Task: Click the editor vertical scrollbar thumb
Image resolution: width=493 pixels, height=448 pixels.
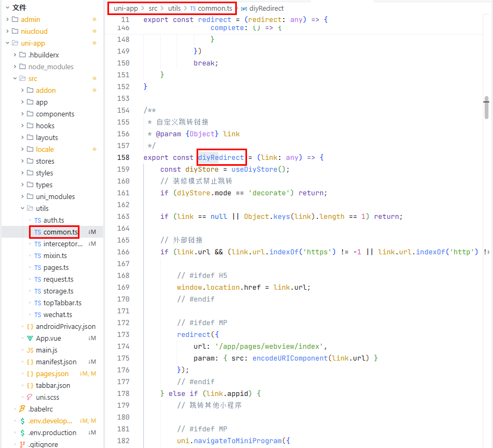Action: (x=486, y=107)
